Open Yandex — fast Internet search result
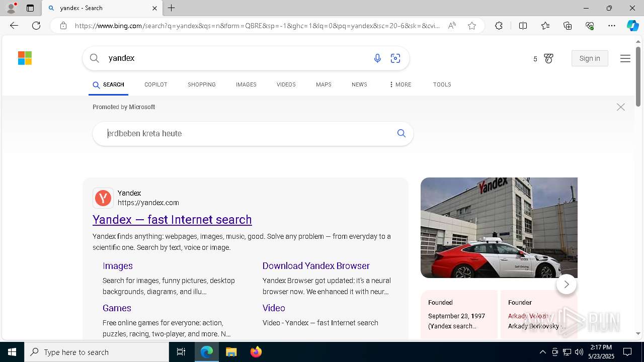 click(172, 220)
